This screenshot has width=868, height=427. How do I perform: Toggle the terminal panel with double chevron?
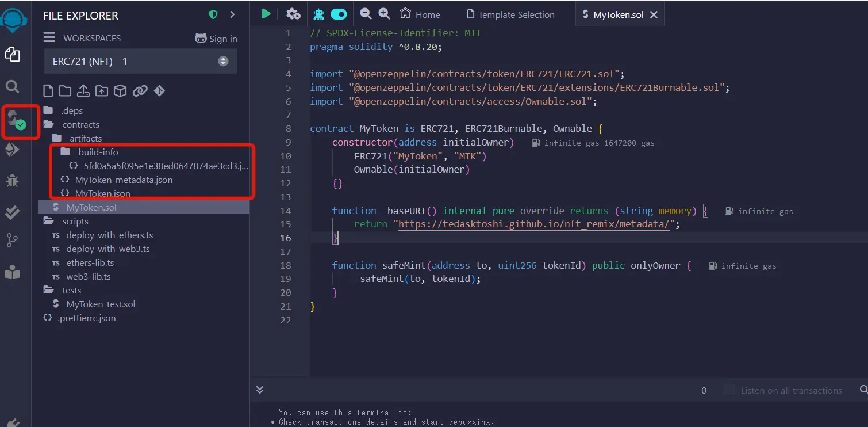[260, 390]
